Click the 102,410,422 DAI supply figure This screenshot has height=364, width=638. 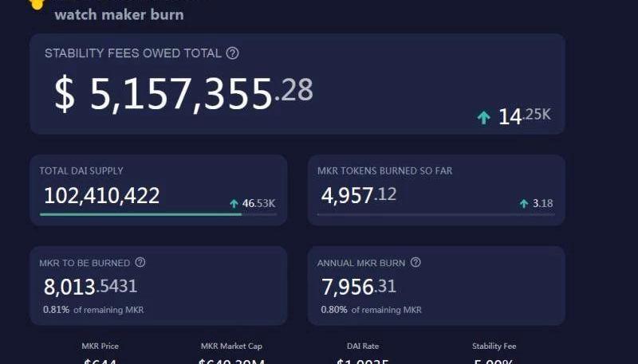click(x=101, y=195)
